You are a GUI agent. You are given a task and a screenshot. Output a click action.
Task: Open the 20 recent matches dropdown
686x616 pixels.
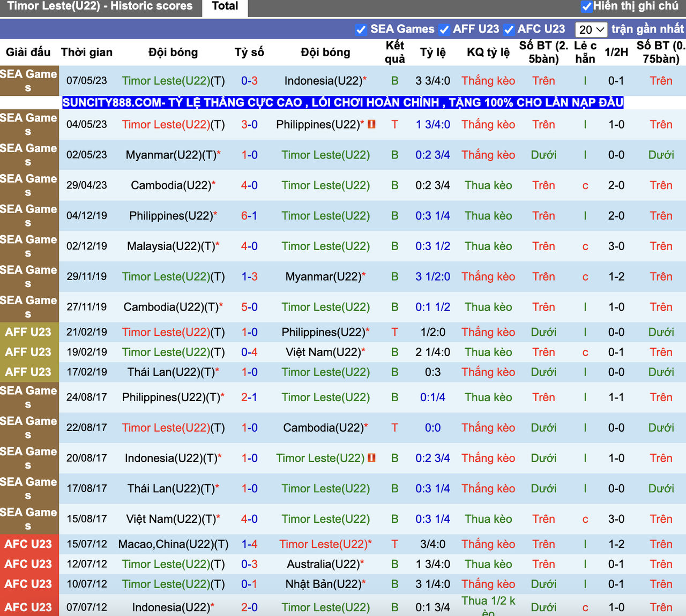pyautogui.click(x=591, y=29)
